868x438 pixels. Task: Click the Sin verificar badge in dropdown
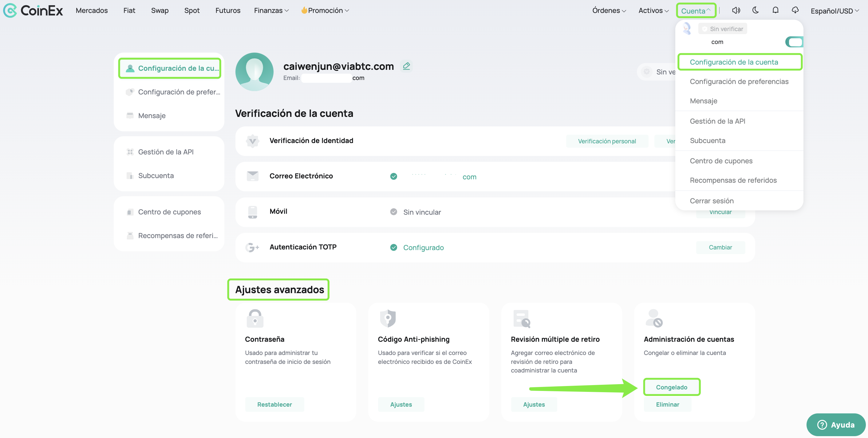tap(722, 29)
